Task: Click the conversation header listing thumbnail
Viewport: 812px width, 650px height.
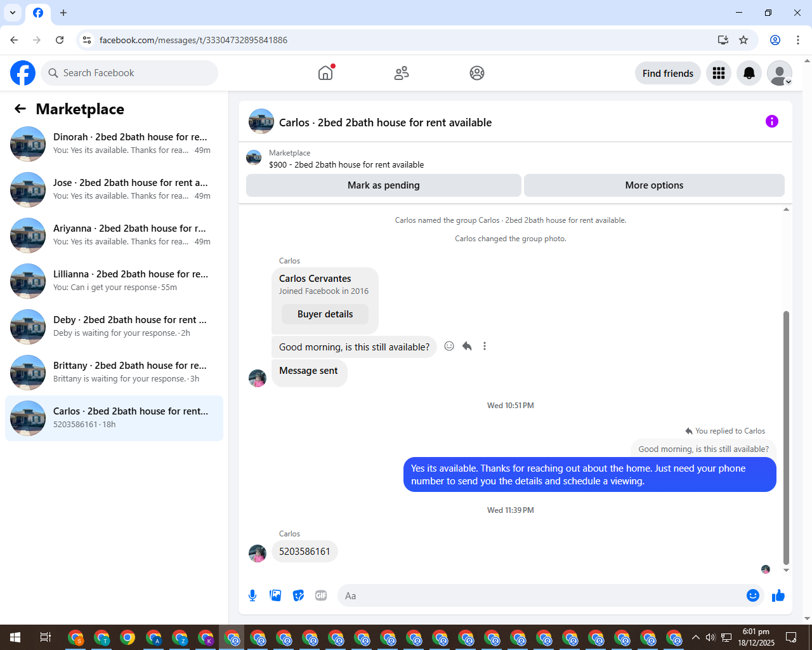Action: [x=261, y=121]
